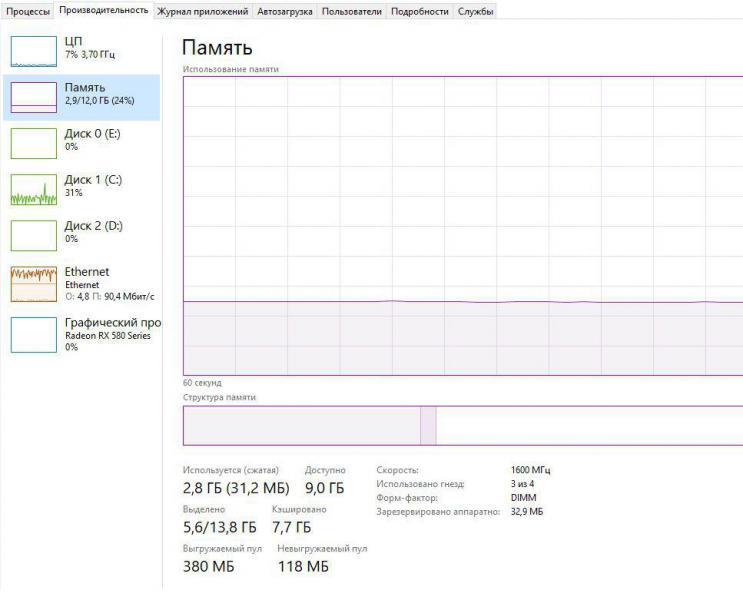Screen dimensions: 743x600
Task: Select Диск 0 (E:) graph thumbnail
Action: coord(33,143)
